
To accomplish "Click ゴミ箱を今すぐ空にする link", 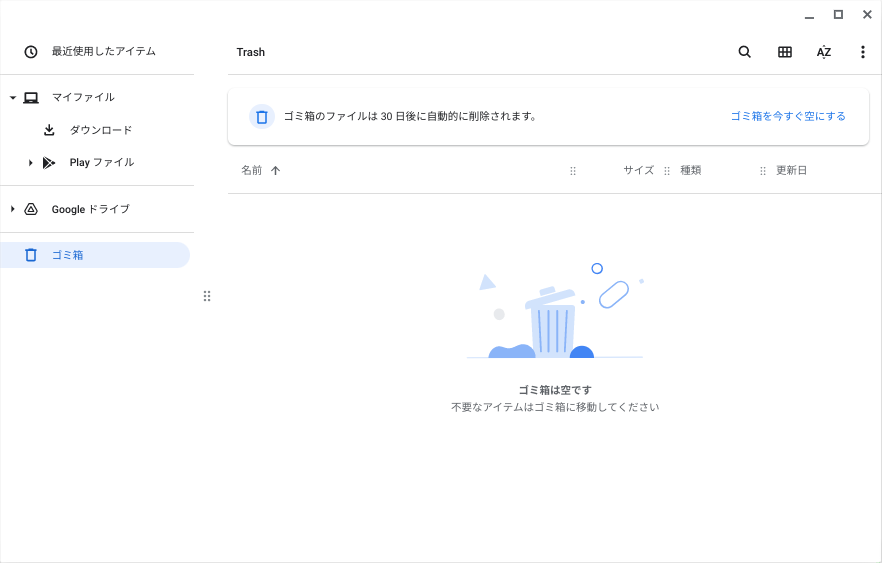I will pyautogui.click(x=788, y=116).
